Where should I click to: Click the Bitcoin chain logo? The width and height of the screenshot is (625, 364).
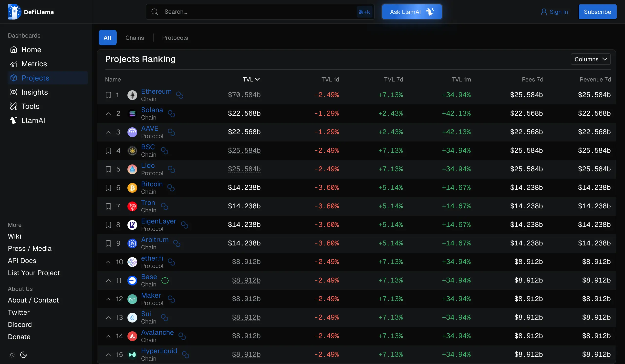click(x=132, y=188)
